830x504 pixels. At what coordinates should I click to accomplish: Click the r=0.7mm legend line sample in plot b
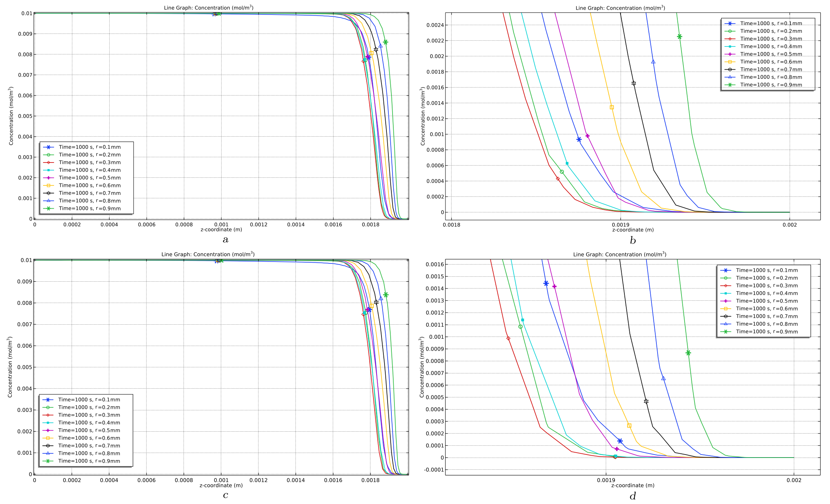[x=730, y=69]
